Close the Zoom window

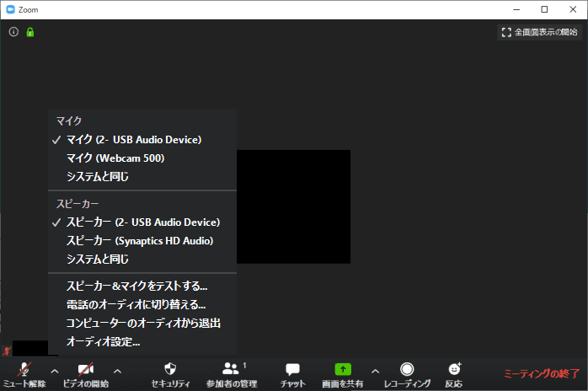[x=573, y=9]
